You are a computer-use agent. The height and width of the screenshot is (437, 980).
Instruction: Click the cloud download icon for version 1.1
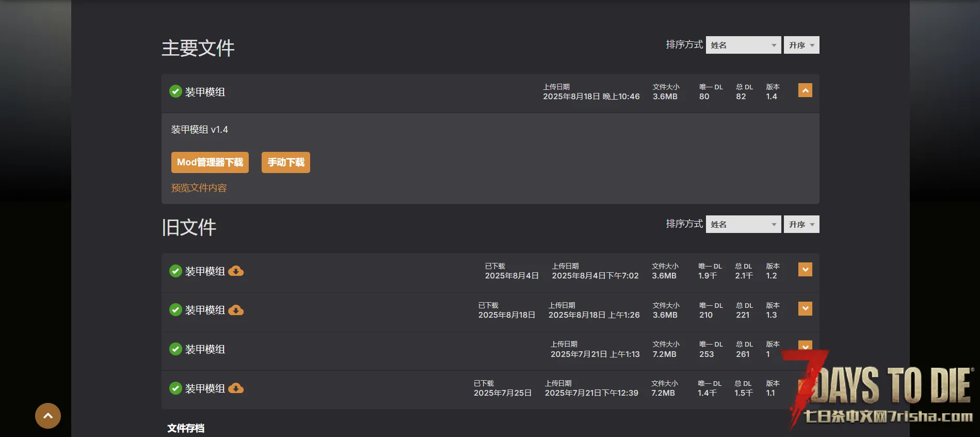236,388
